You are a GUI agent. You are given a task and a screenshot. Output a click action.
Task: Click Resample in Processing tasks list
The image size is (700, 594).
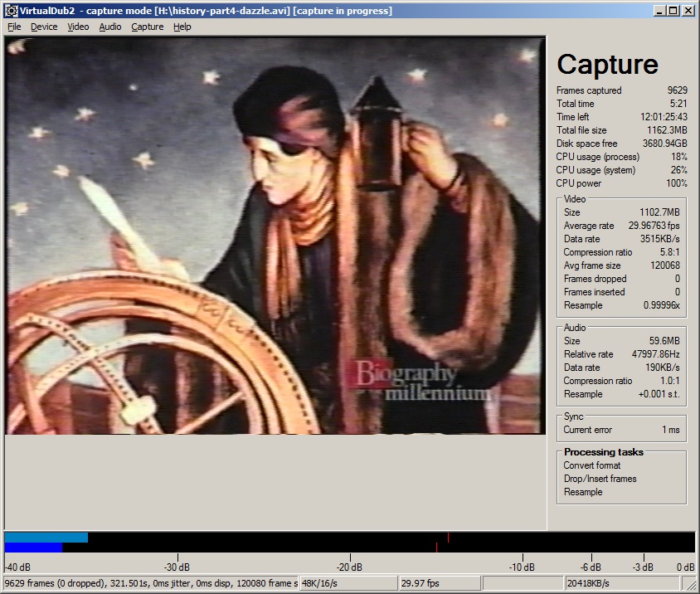pos(582,492)
